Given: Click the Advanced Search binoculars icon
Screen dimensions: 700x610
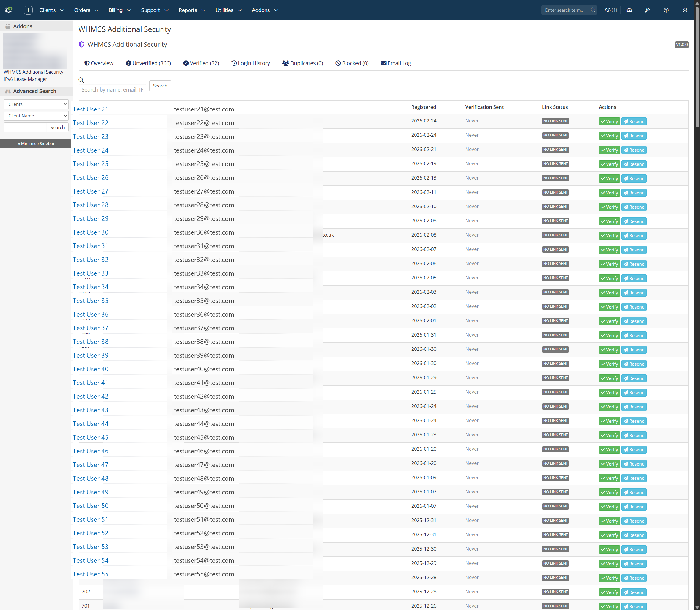Looking at the screenshot, I should [8, 91].
